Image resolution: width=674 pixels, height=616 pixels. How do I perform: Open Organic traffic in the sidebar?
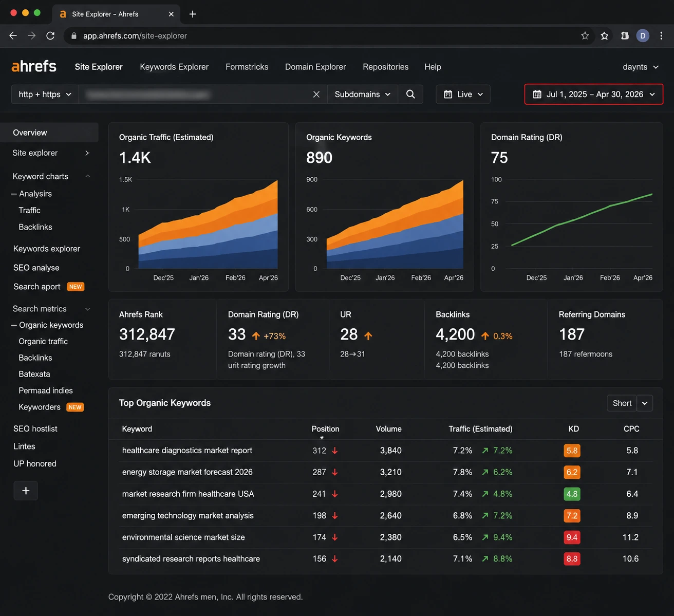[x=43, y=341]
